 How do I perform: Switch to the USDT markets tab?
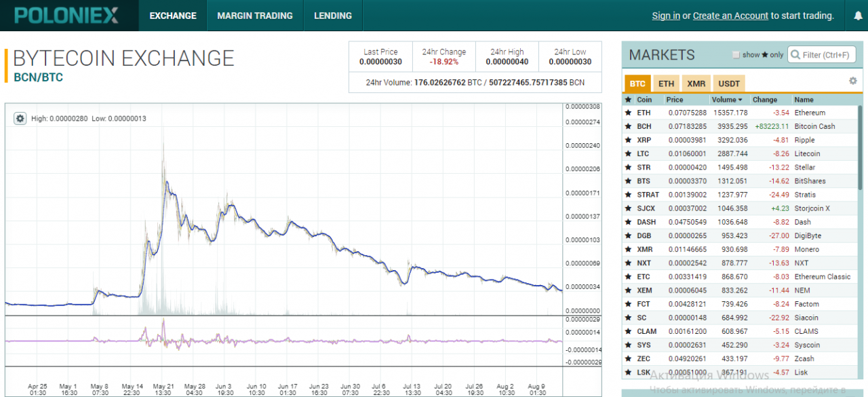coord(729,84)
